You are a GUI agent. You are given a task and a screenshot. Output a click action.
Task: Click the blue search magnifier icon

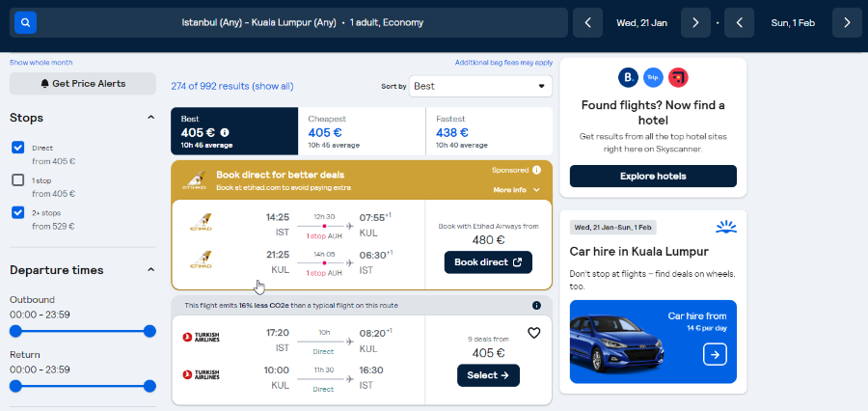click(x=25, y=21)
